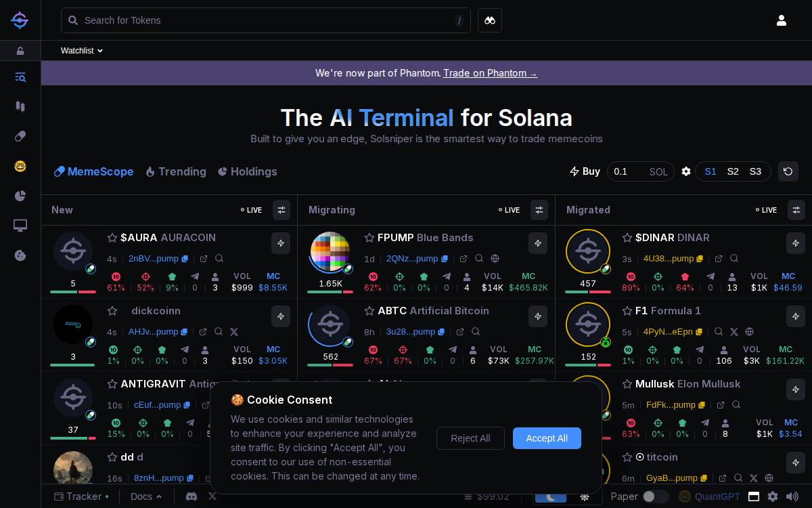
Task: Select the S1 preset
Action: tap(710, 171)
